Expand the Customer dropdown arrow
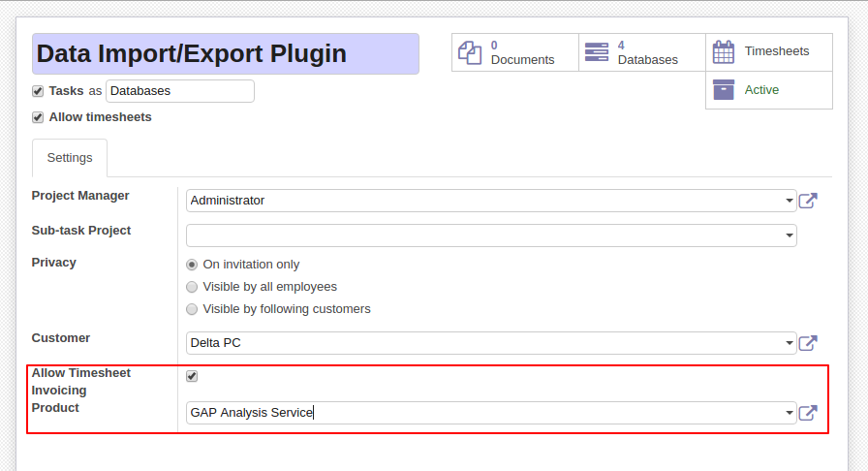Screen dimensions: 868x471 789,343
